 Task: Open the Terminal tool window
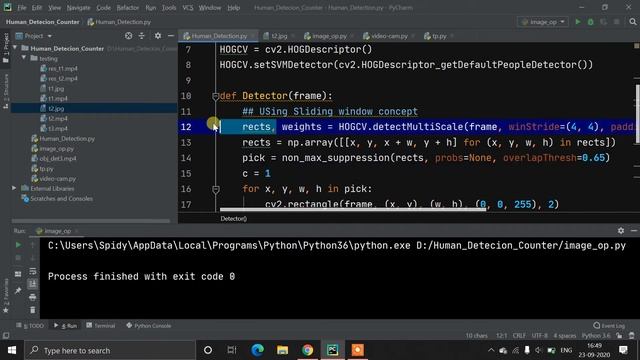tap(101, 325)
